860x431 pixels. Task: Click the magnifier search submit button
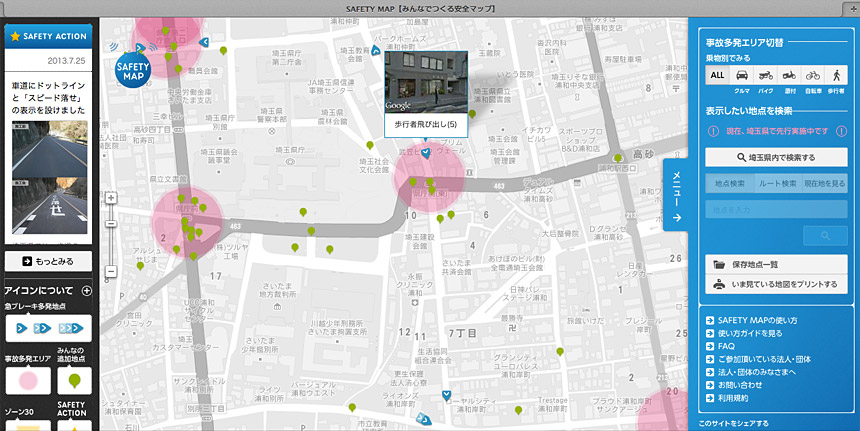825,236
